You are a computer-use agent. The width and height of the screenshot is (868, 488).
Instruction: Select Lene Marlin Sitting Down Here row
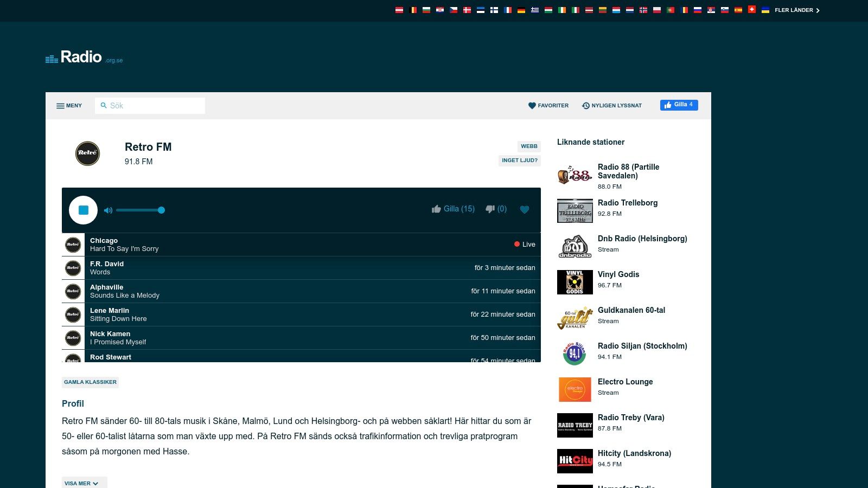pos(301,314)
